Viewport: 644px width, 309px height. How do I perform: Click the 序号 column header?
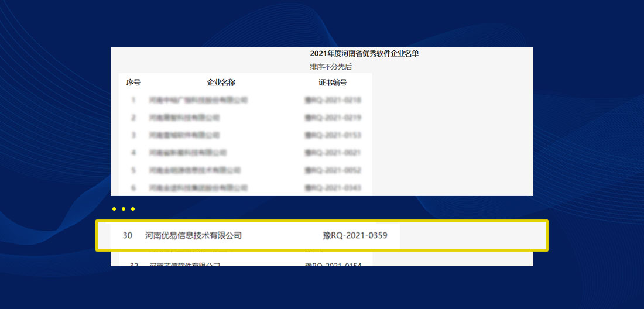133,83
